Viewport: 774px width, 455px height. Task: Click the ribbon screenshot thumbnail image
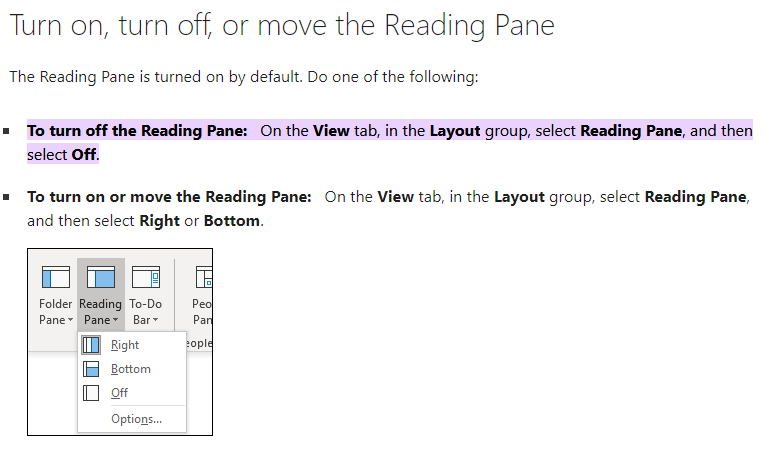(120, 342)
